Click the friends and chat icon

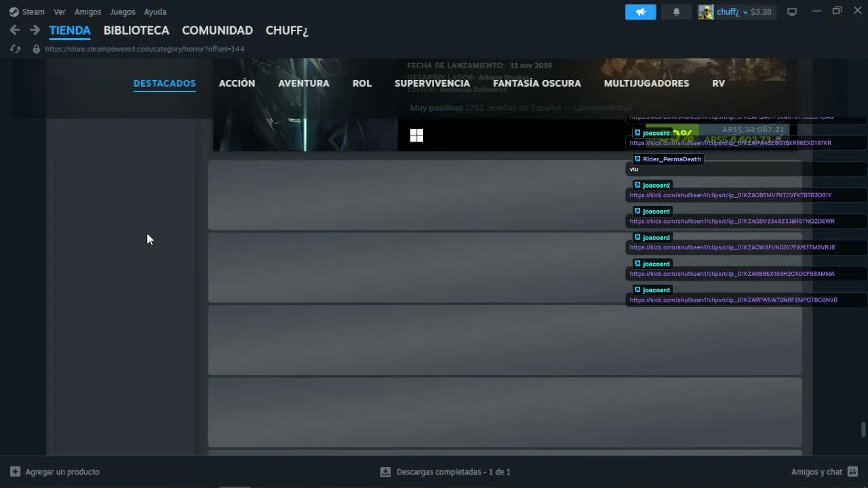pyautogui.click(x=853, y=472)
